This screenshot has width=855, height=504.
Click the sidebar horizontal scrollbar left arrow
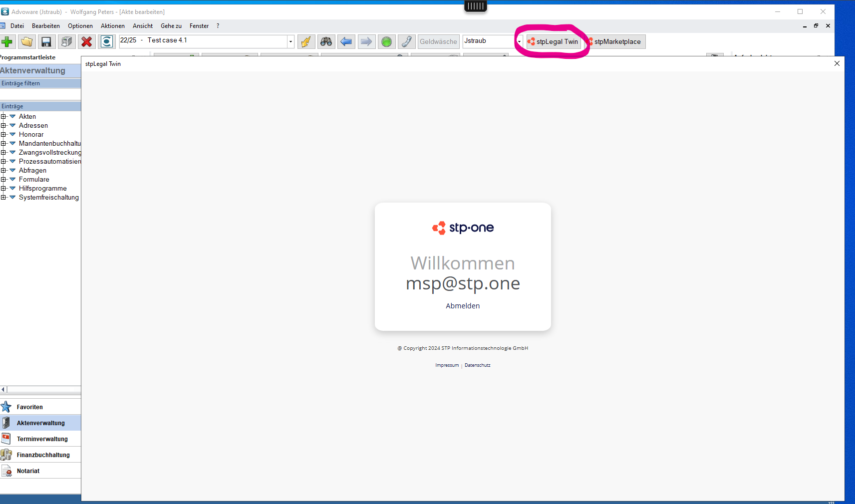[x=3, y=389]
